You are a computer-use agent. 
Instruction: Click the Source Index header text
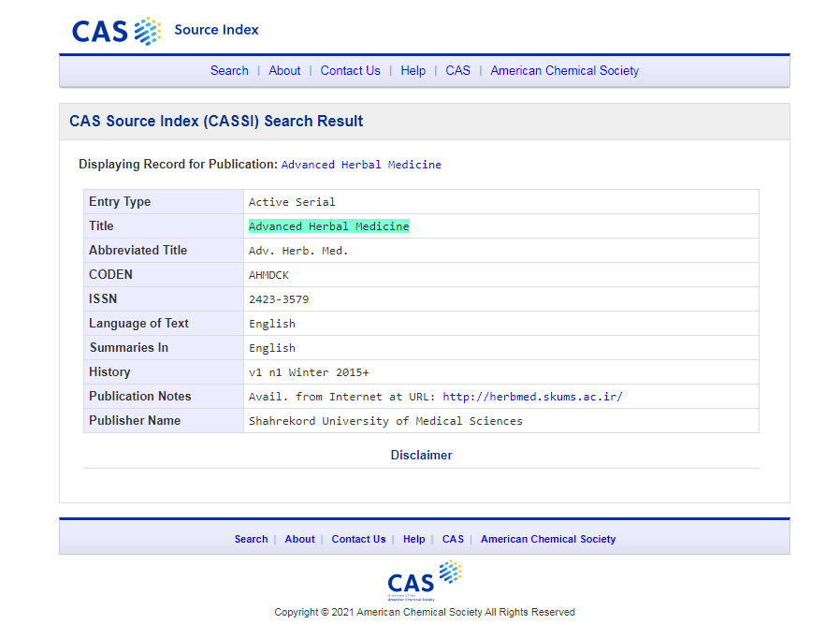click(216, 29)
